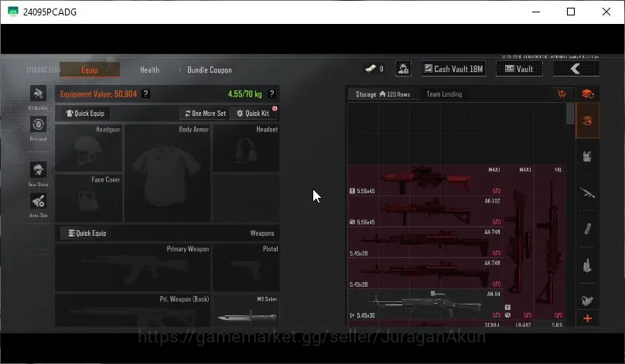Select the empty Body Armor slot

point(167,173)
